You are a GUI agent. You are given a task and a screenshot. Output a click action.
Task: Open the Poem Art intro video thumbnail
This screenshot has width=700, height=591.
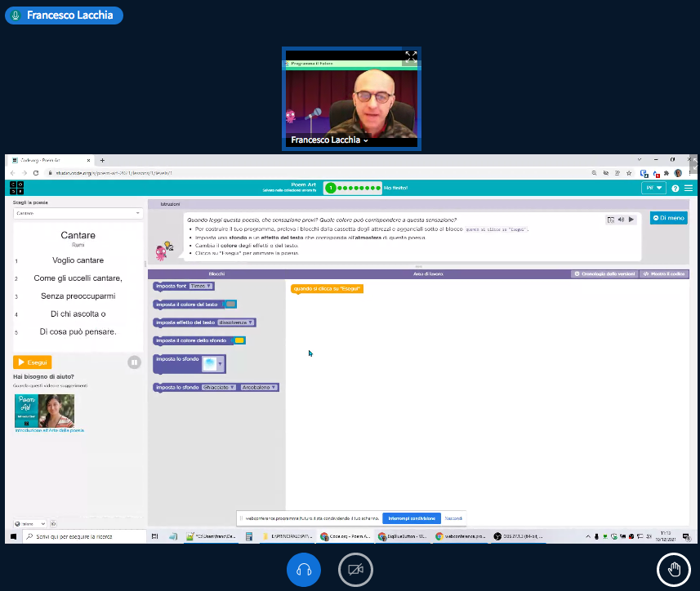[45, 411]
